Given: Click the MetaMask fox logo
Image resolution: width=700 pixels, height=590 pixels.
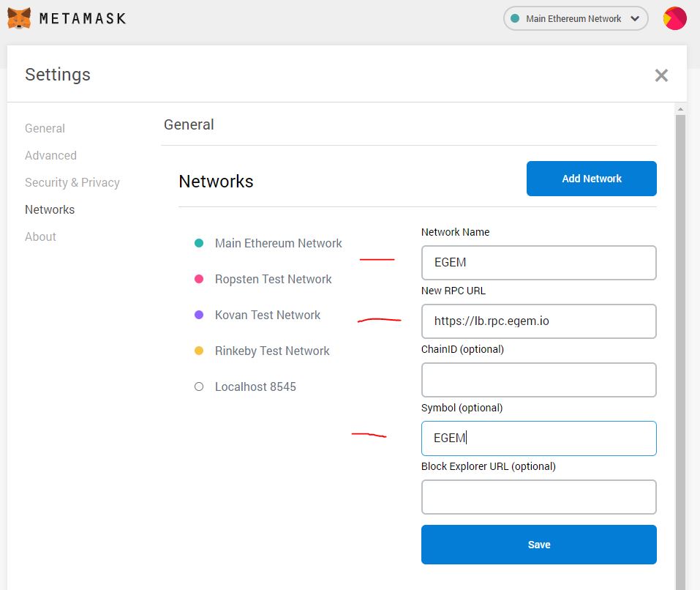Looking at the screenshot, I should coord(19,18).
